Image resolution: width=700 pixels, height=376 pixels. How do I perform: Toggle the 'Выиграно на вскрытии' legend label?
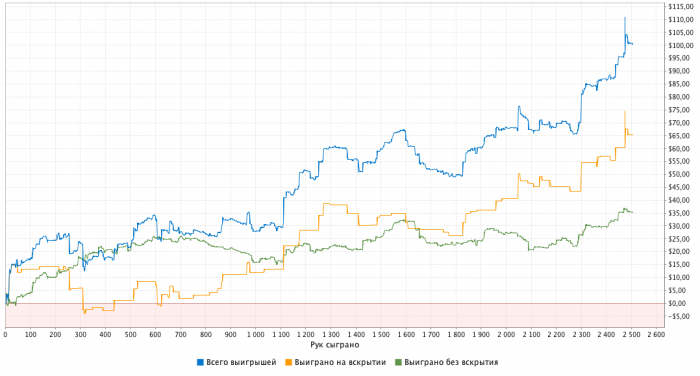point(340,362)
